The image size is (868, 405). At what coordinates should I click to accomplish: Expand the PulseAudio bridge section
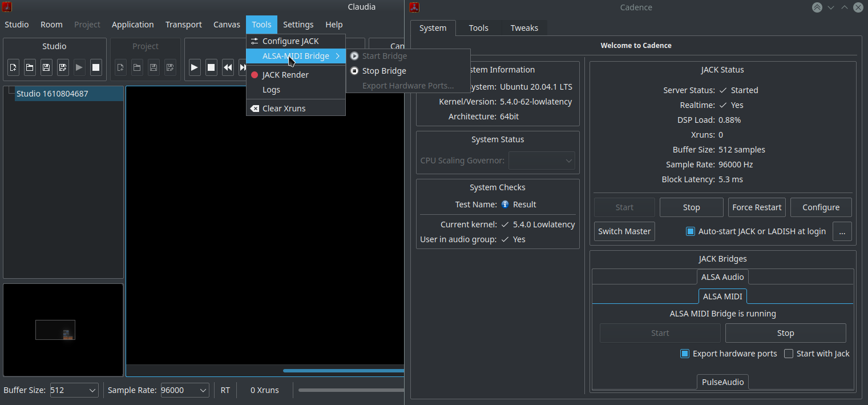point(722,382)
